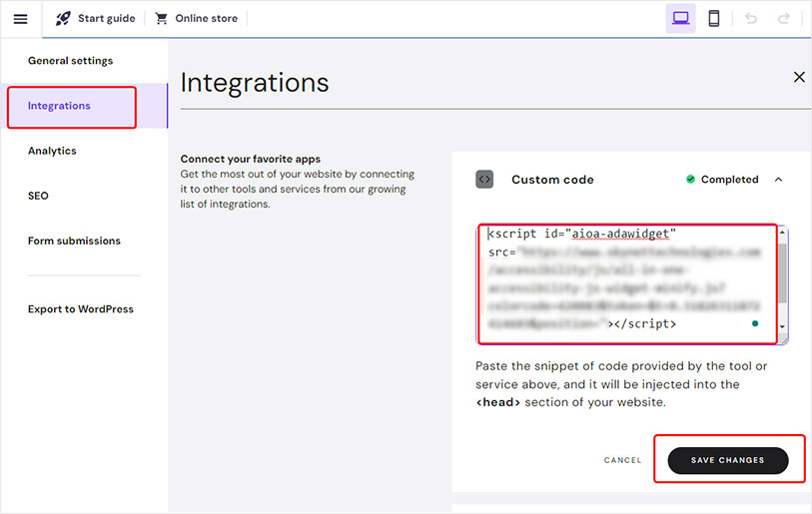
Task: Switch to desktop preview mode
Action: pyautogui.click(x=680, y=19)
